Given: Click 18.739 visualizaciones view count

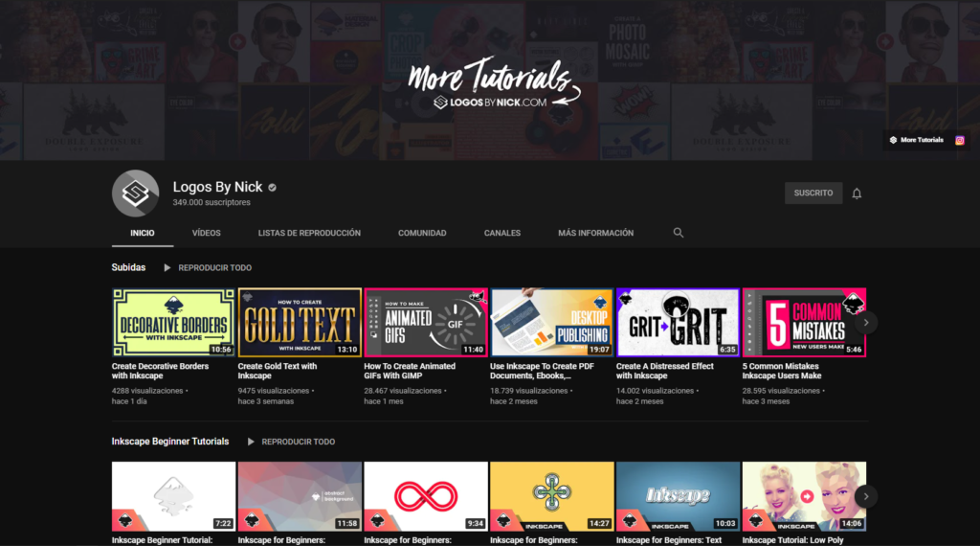Looking at the screenshot, I should pyautogui.click(x=529, y=391).
